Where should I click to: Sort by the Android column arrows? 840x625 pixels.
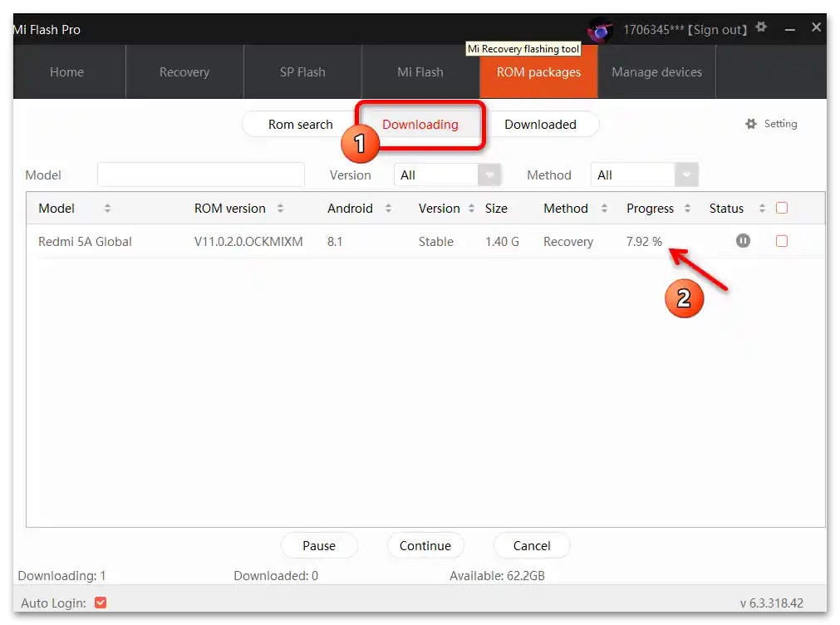coord(388,209)
